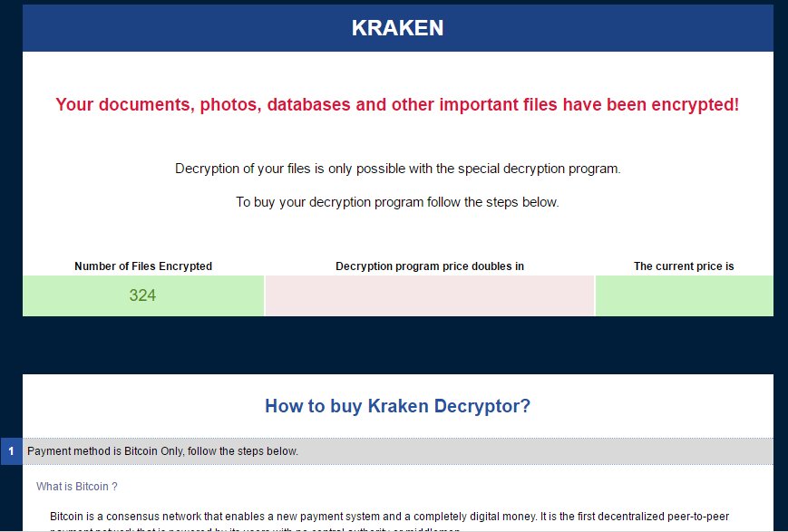
Task: Click the pink price countdown cell
Action: click(x=430, y=295)
